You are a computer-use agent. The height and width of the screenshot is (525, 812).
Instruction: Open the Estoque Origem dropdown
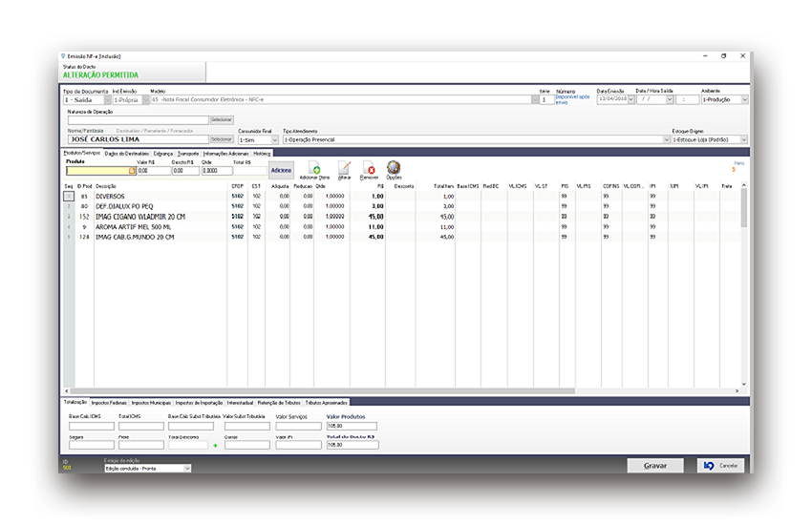745,139
